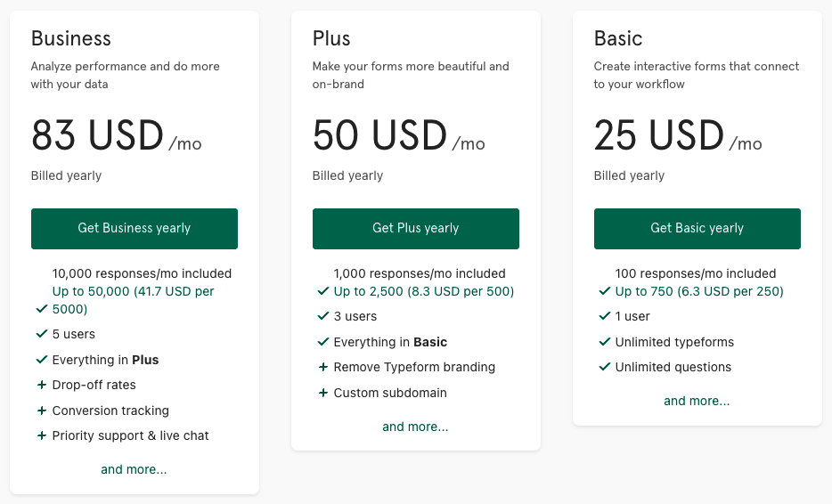Expand 'and more...' under the Basic plan
This screenshot has width=832, height=504.
click(x=697, y=401)
